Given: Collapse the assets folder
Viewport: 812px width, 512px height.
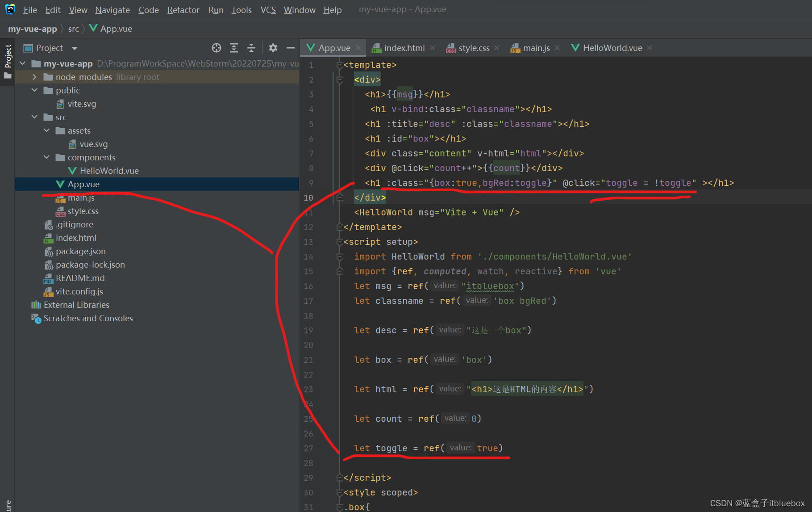Looking at the screenshot, I should point(46,130).
